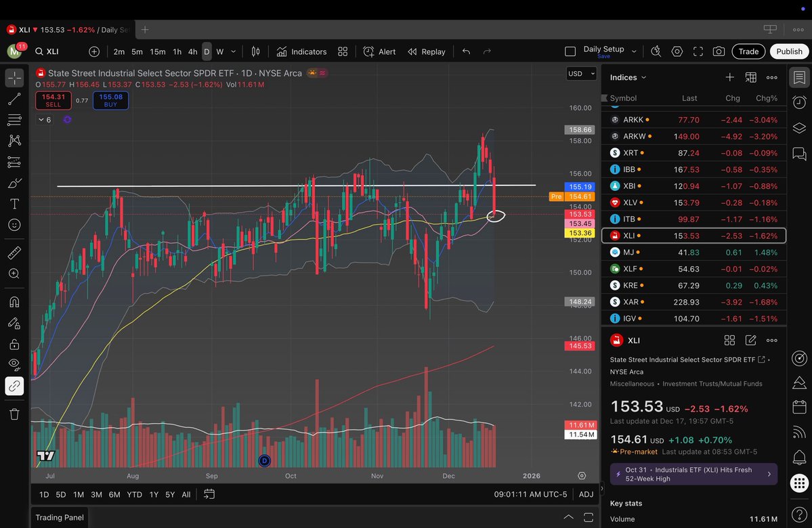Select the weekly W timeframe

click(x=219, y=51)
